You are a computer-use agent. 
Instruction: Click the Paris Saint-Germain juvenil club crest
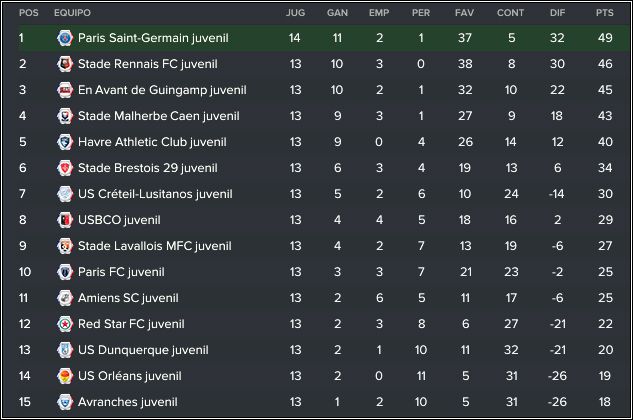(x=65, y=38)
